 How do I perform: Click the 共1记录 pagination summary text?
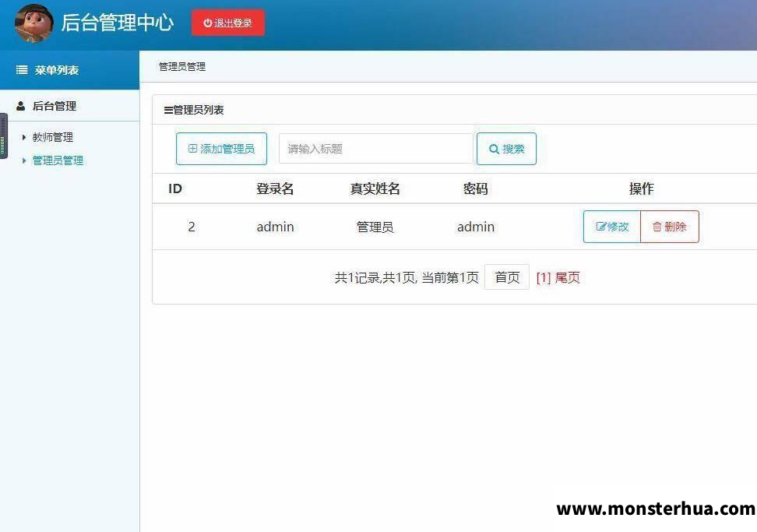tap(407, 277)
